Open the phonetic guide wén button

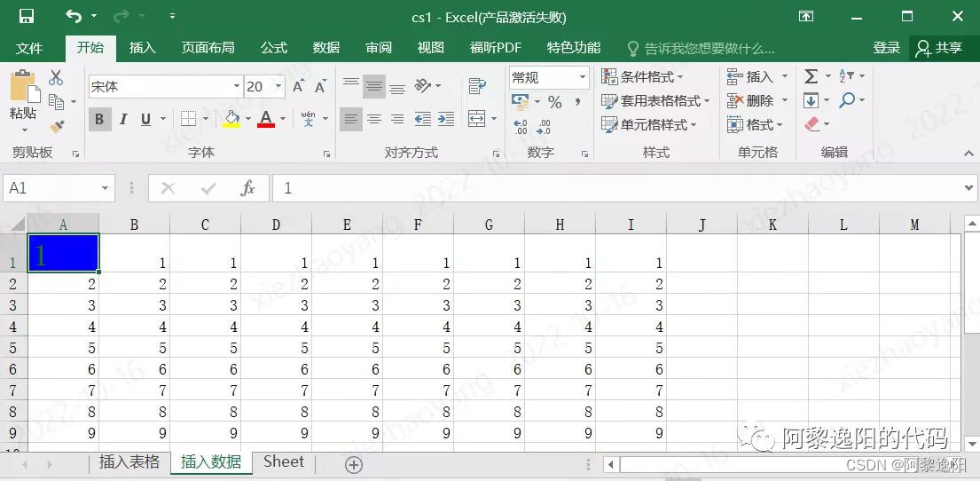[x=308, y=119]
